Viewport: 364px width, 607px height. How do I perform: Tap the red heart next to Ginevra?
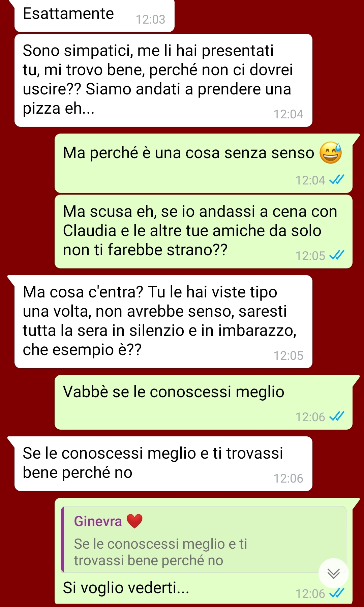pyautogui.click(x=134, y=521)
